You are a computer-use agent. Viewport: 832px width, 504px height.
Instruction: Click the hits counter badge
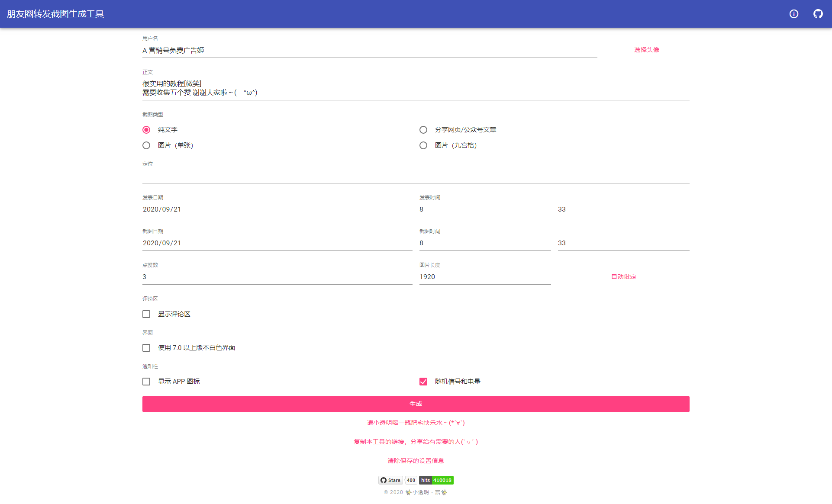coord(436,480)
